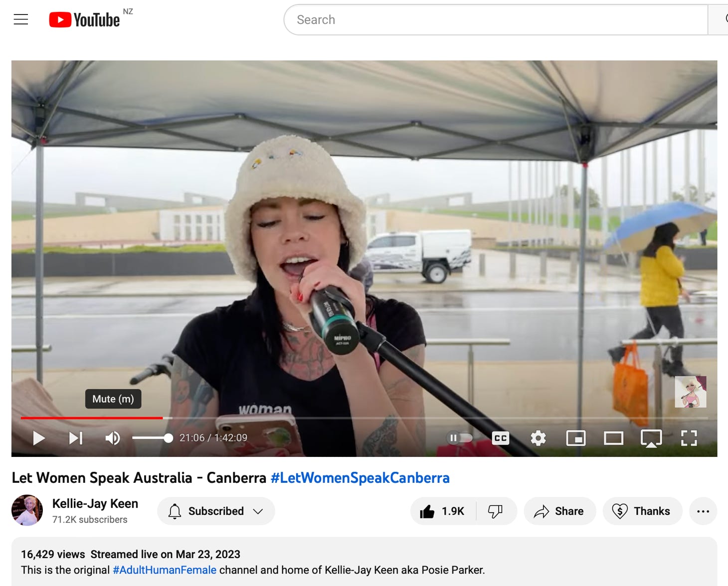The width and height of the screenshot is (728, 586).
Task: Play the paused video
Action: tap(39, 438)
